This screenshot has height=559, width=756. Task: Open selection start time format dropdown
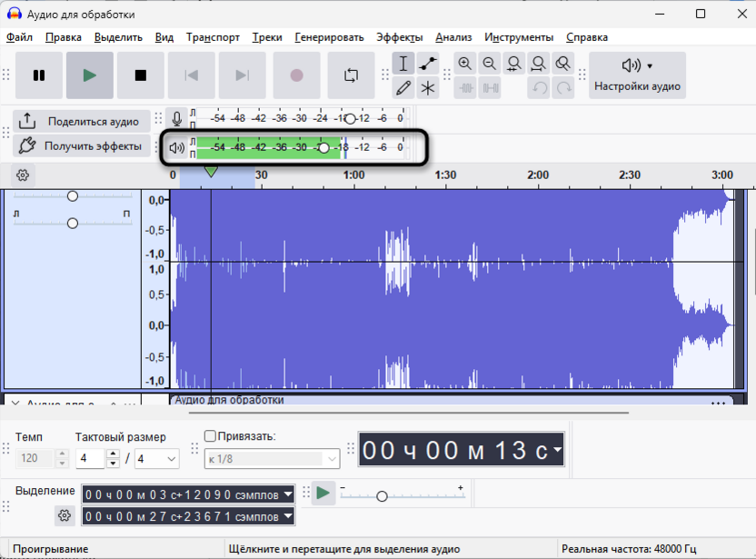click(x=288, y=494)
